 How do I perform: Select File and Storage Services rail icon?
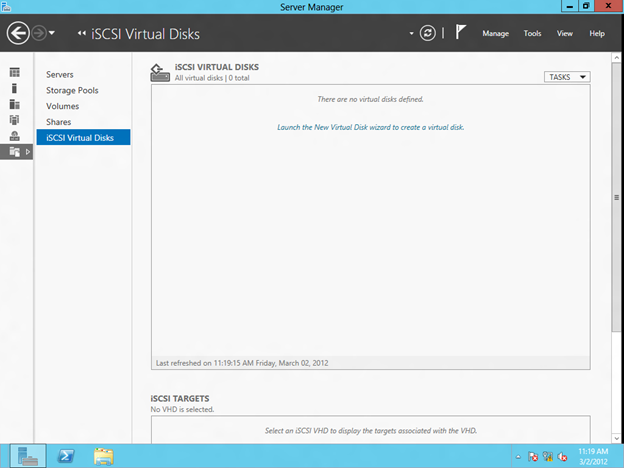click(15, 151)
